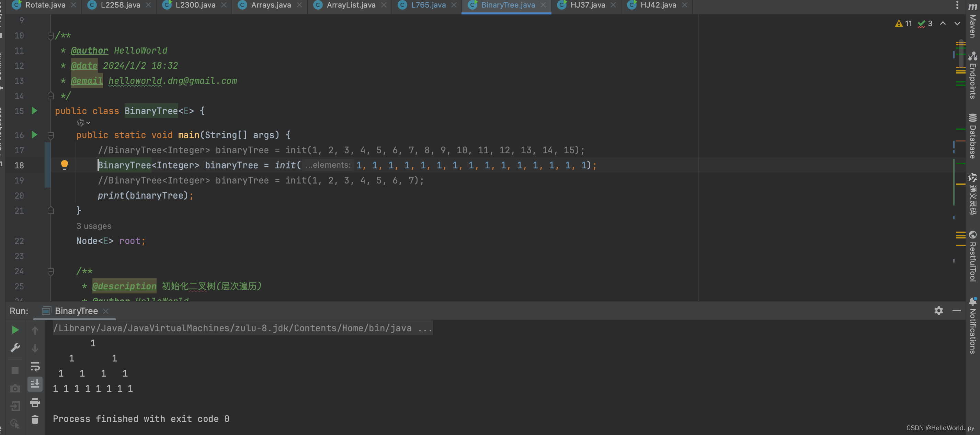Collapse the Javadoc comment at line 10
The image size is (980, 435).
pyautogui.click(x=50, y=36)
